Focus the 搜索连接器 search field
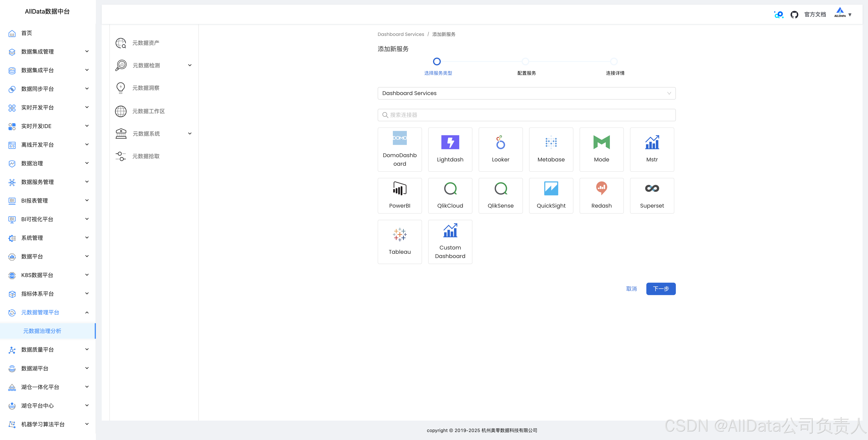 [x=526, y=115]
